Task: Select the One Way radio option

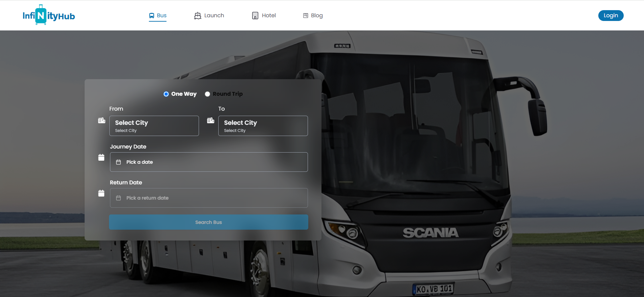Action: pyautogui.click(x=166, y=94)
